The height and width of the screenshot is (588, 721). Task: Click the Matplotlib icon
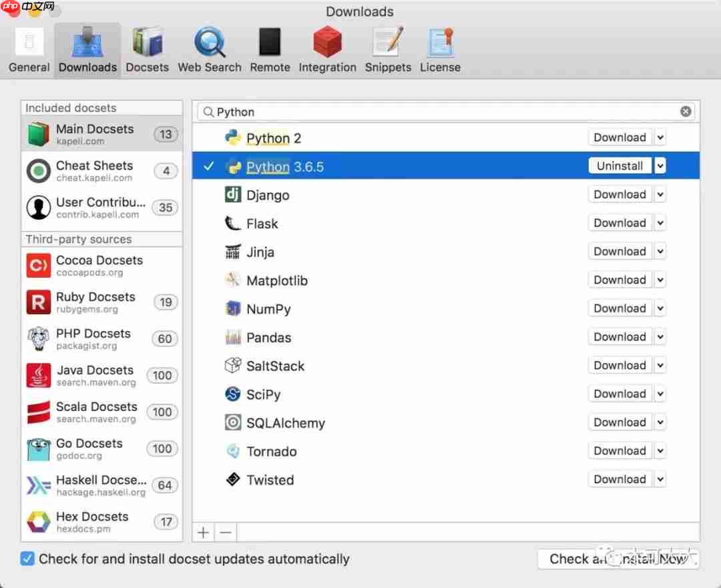(x=233, y=280)
